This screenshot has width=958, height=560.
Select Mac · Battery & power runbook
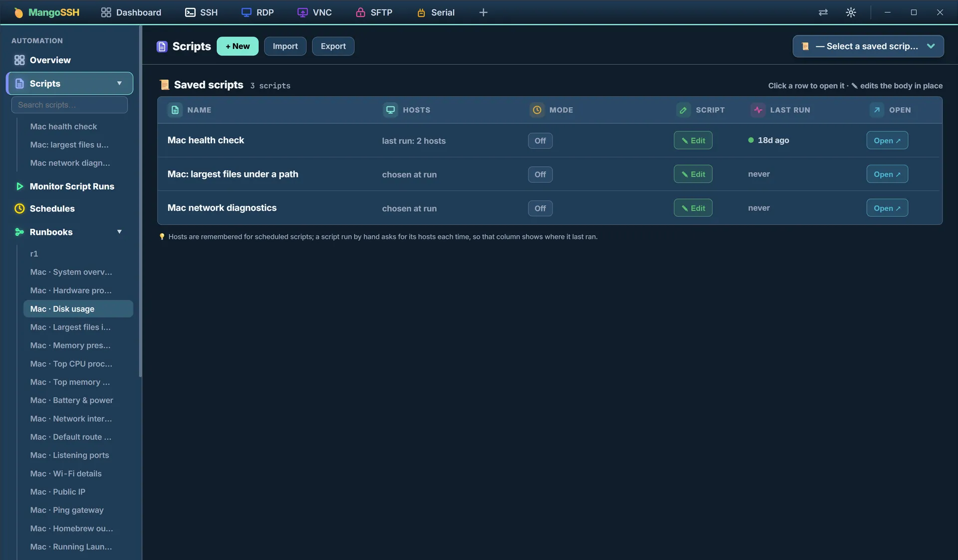point(78,400)
